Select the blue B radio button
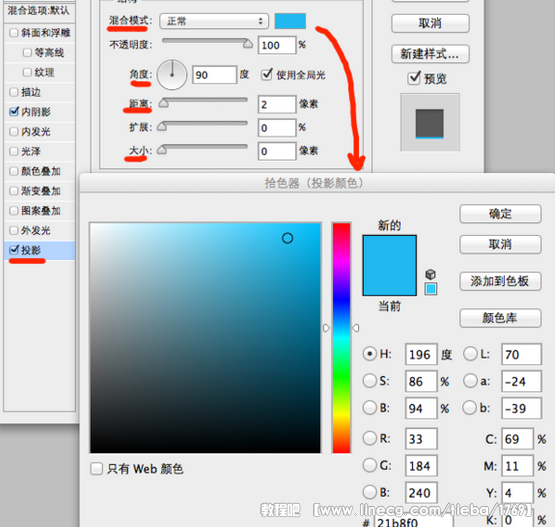This screenshot has height=527, width=559. tap(370, 492)
